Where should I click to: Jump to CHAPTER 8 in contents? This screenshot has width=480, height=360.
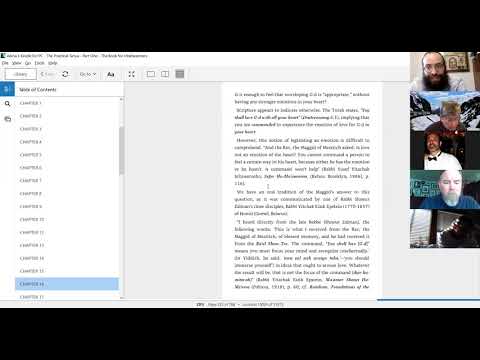point(31,194)
